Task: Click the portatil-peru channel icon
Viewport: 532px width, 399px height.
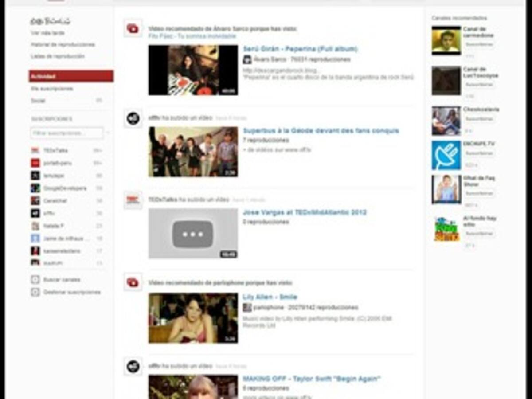Action: click(x=35, y=163)
